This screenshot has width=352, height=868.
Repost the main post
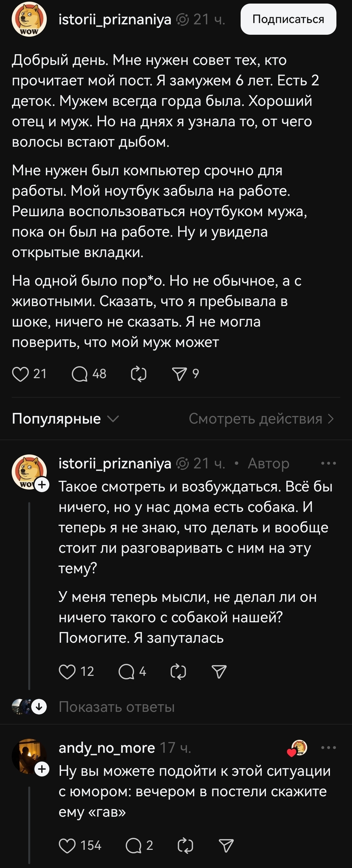(139, 374)
